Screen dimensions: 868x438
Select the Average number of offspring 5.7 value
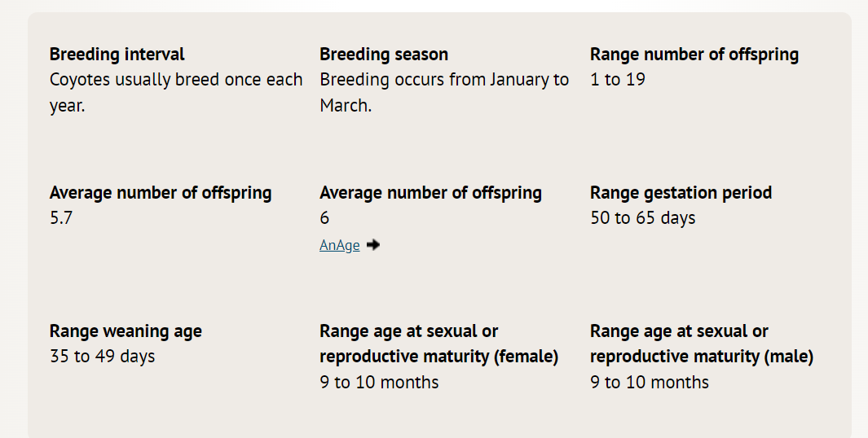tap(61, 218)
